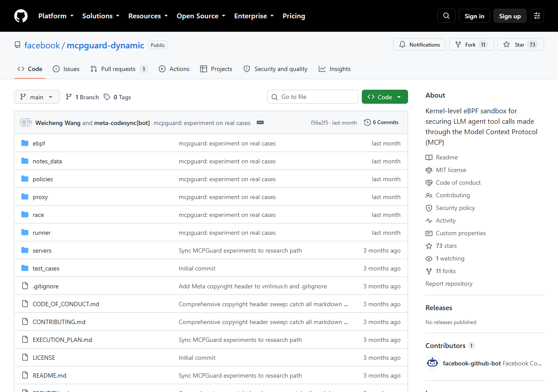Viewport: 558px width, 392px height.
Task: Open commit hash f36a2f5
Action: pos(320,123)
